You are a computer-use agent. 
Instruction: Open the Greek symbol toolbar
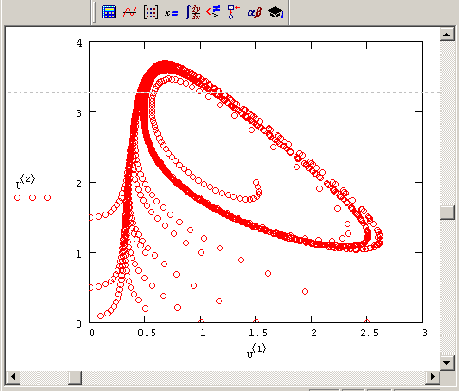255,12
